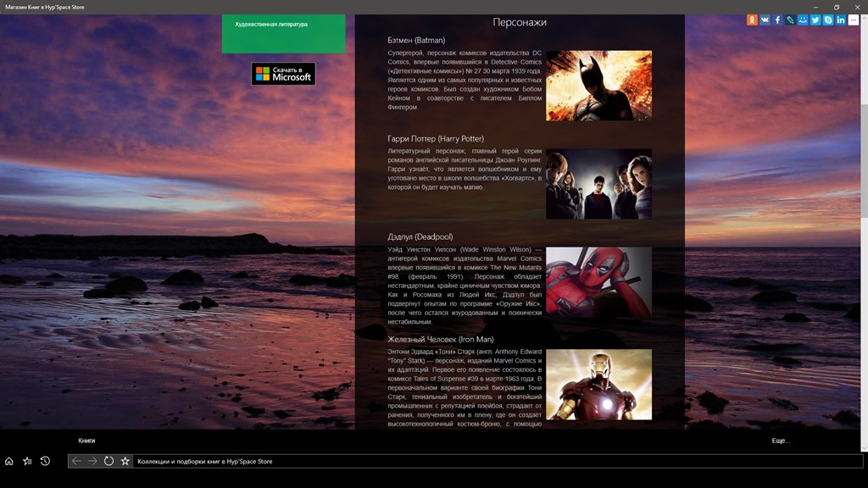Image resolution: width=868 pixels, height=488 pixels.
Task: Click the address bar field
Action: click(x=497, y=461)
